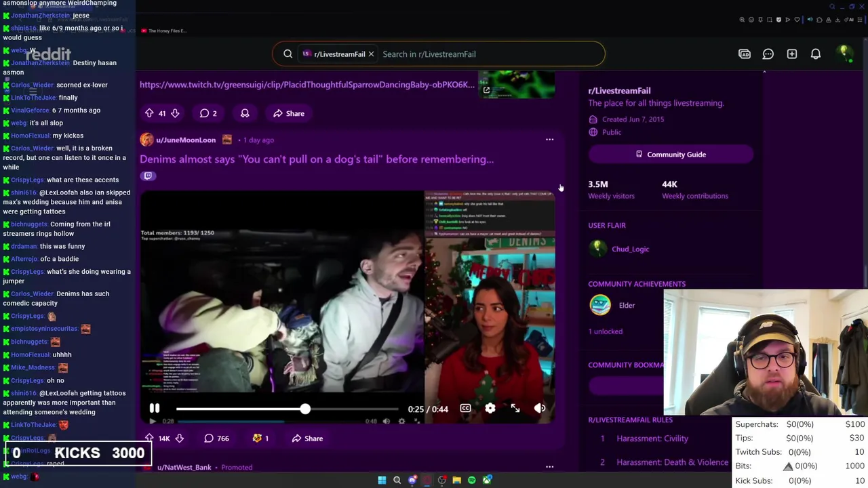This screenshot has width=868, height=488.
Task: Remove the r/LivestreamFail search filter
Action: [371, 54]
